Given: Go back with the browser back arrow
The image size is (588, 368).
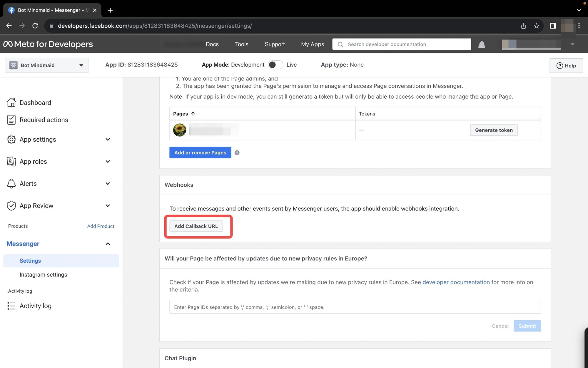Looking at the screenshot, I should [9, 26].
